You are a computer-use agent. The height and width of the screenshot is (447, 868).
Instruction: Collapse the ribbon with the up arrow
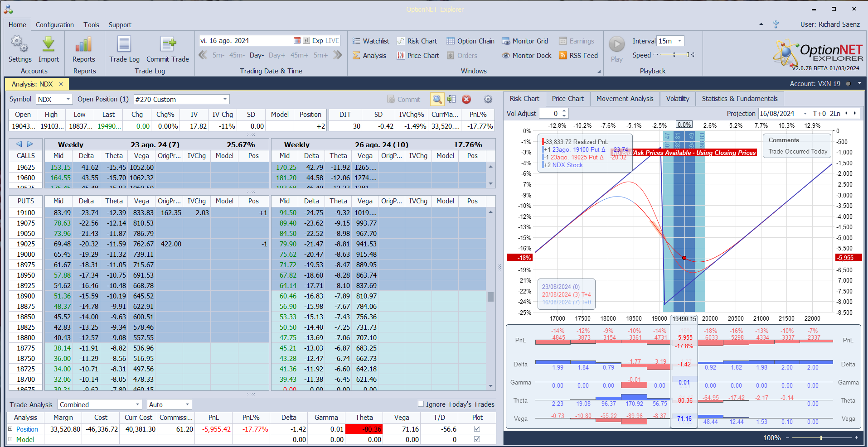pos(761,24)
